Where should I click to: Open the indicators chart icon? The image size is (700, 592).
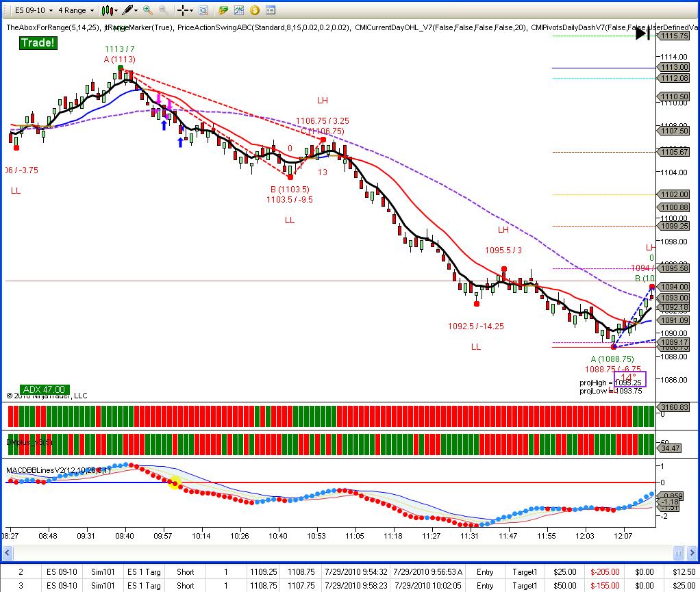(x=239, y=10)
